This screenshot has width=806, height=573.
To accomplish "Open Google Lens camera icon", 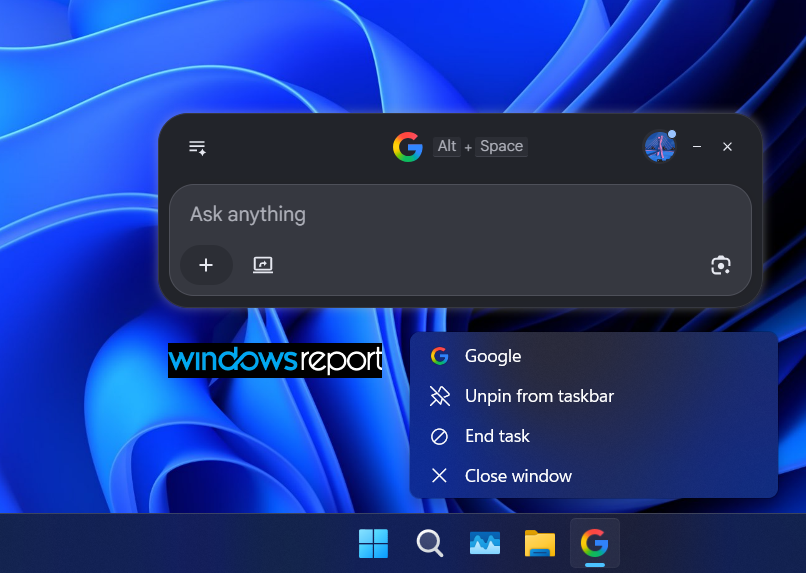I will (x=721, y=266).
